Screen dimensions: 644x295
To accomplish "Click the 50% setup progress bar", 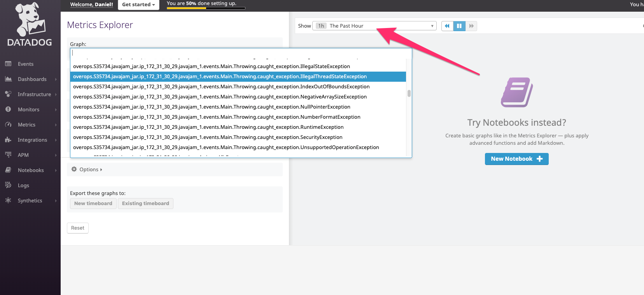I will click(x=206, y=8).
